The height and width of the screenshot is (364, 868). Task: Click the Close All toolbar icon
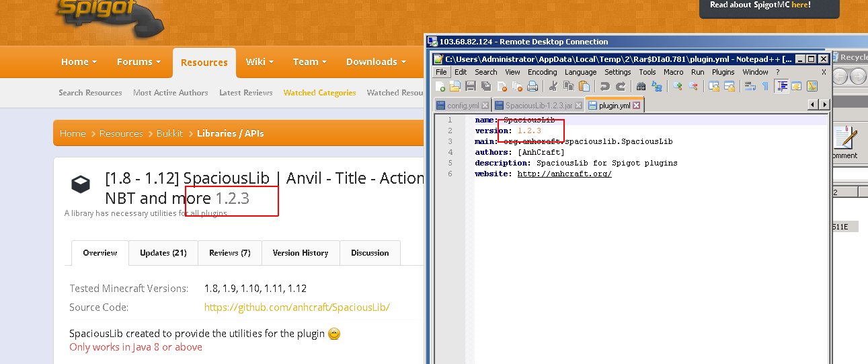pyautogui.click(x=517, y=86)
